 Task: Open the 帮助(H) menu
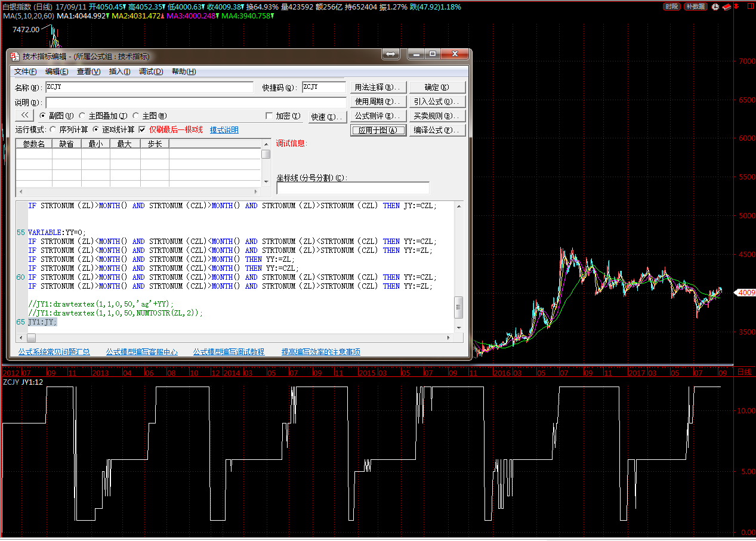184,72
